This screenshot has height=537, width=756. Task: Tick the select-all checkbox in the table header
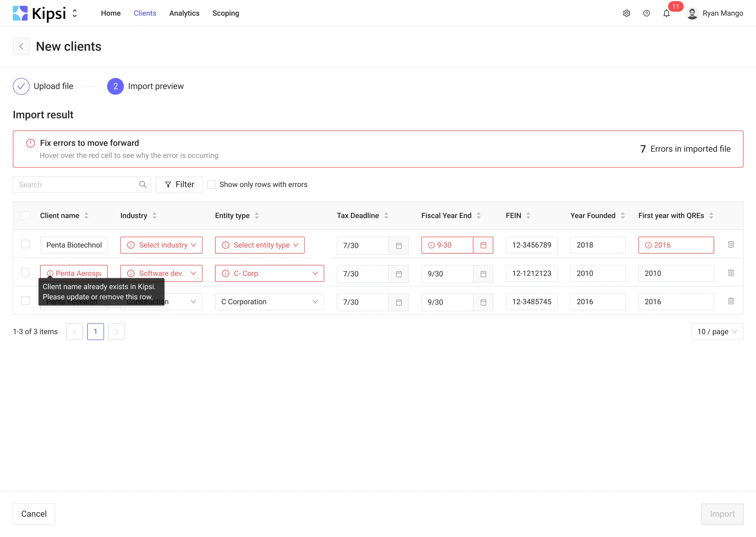click(x=25, y=215)
